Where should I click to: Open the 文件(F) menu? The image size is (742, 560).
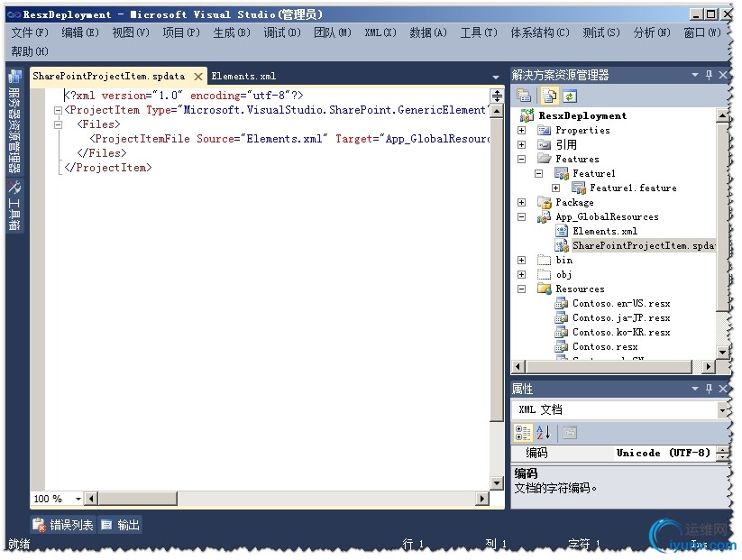pos(30,32)
